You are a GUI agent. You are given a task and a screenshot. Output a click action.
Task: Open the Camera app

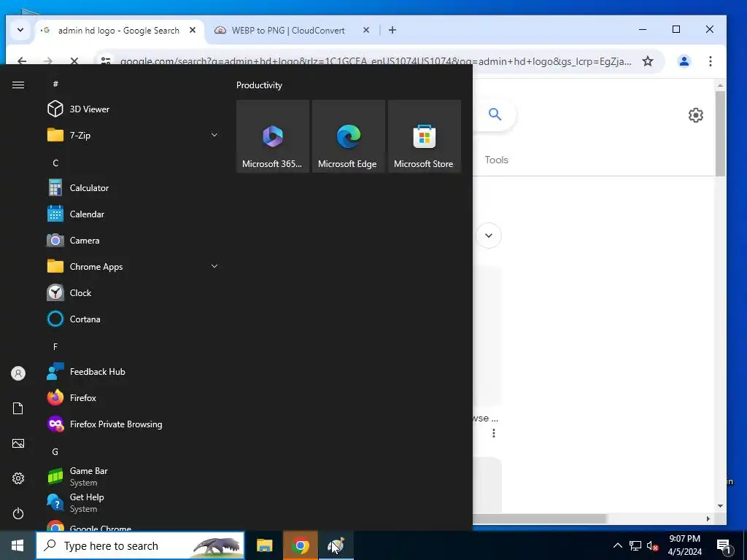tap(133, 241)
